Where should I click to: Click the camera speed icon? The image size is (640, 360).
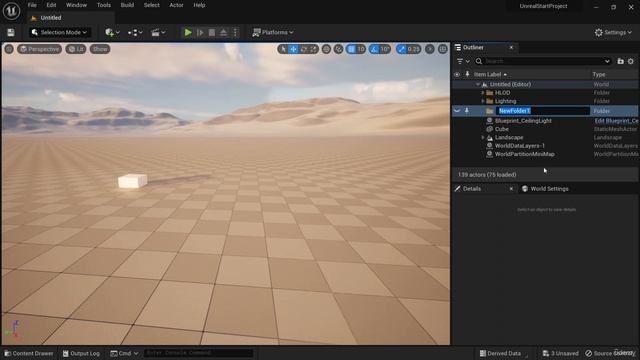click(430, 49)
